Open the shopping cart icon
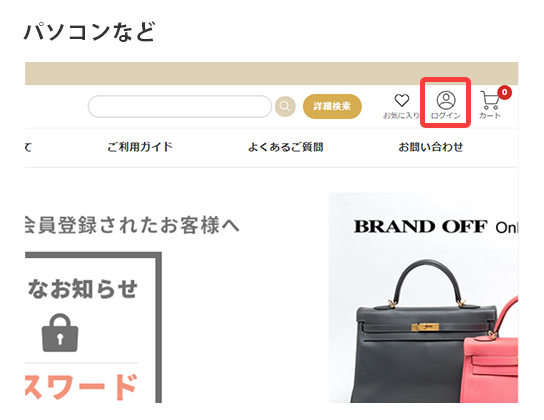This screenshot has height=420, width=544. 490,100
